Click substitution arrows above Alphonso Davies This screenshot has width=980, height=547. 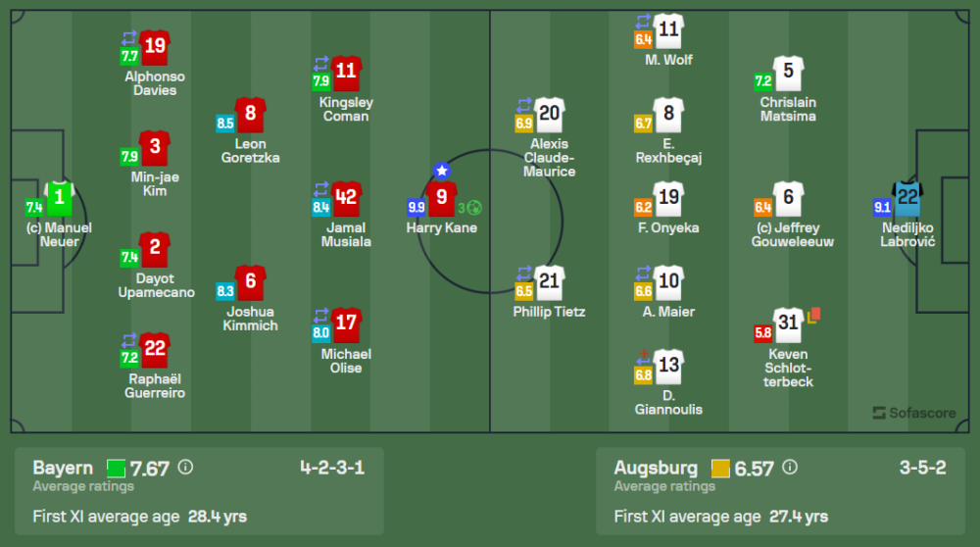click(x=130, y=37)
